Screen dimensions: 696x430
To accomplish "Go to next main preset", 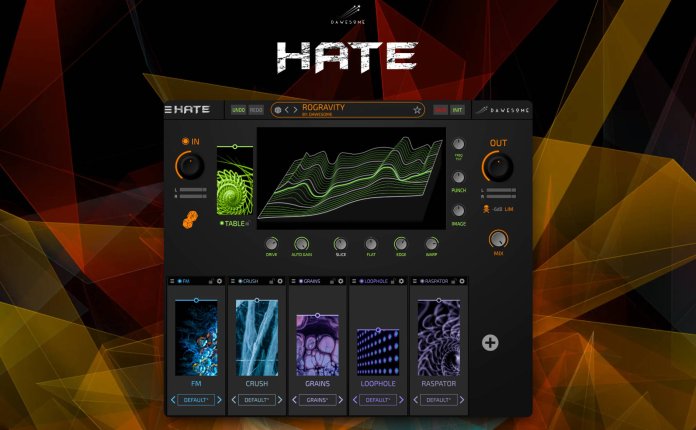I will click(295, 110).
